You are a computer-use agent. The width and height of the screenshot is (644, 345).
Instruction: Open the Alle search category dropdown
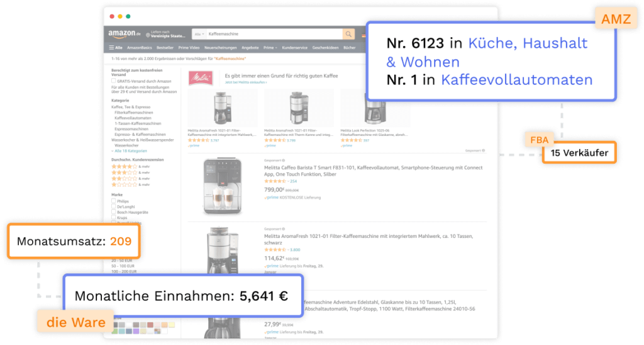pos(199,34)
